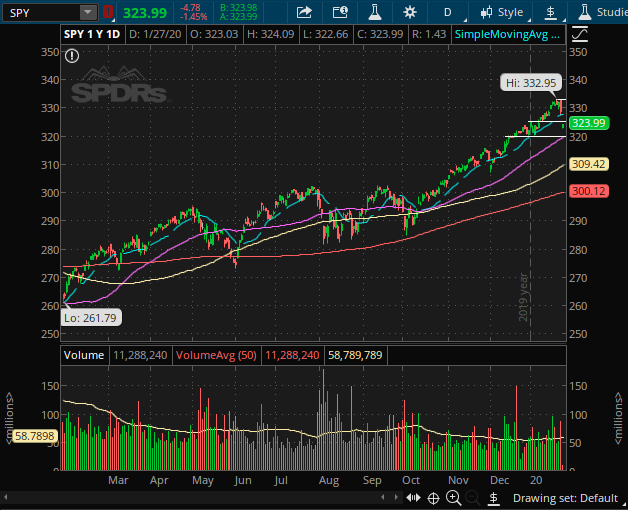Viewport: 628px width, 510px height.
Task: Click the SPY symbol input field
Action: (40, 13)
